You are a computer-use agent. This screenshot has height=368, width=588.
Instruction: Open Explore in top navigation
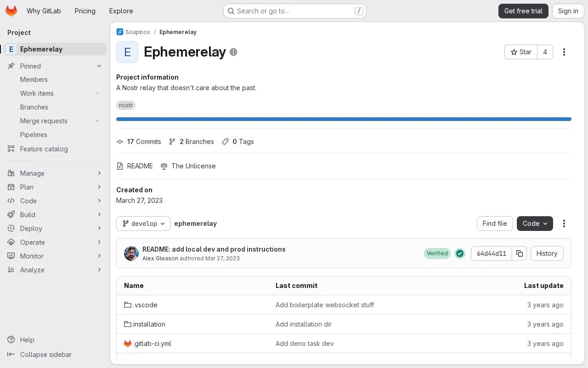[x=121, y=11]
